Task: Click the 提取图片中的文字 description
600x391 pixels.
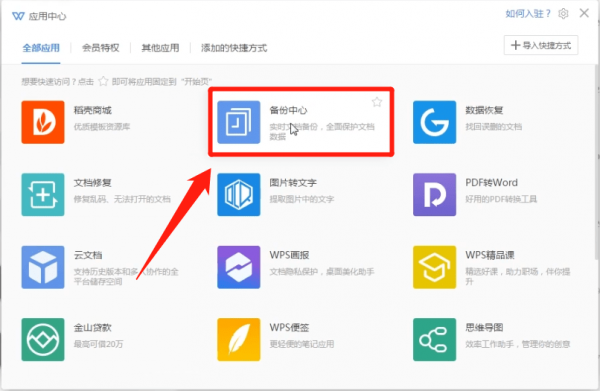Action: pyautogui.click(x=302, y=199)
